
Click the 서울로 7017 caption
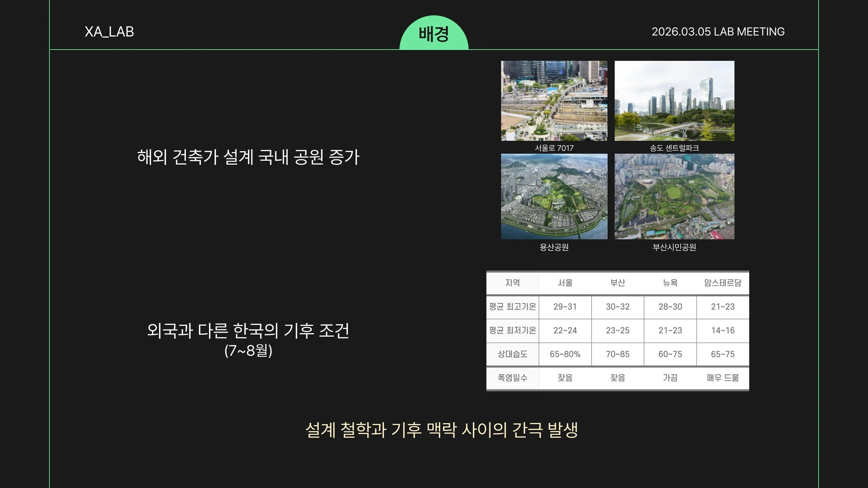tap(554, 148)
